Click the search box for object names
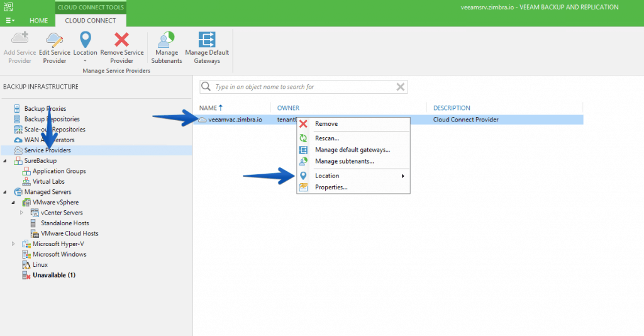Image resolution: width=644 pixels, height=336 pixels. (x=302, y=87)
